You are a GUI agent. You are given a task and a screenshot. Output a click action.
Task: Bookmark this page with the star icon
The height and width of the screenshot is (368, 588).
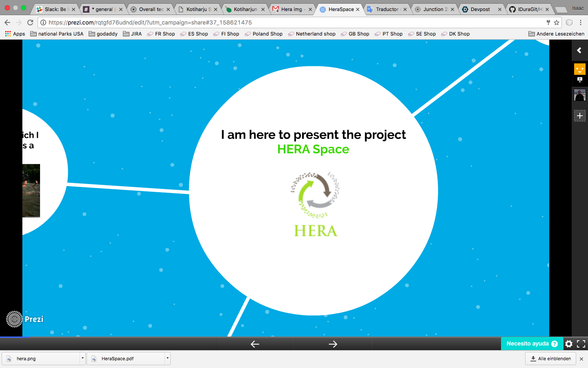coord(556,22)
